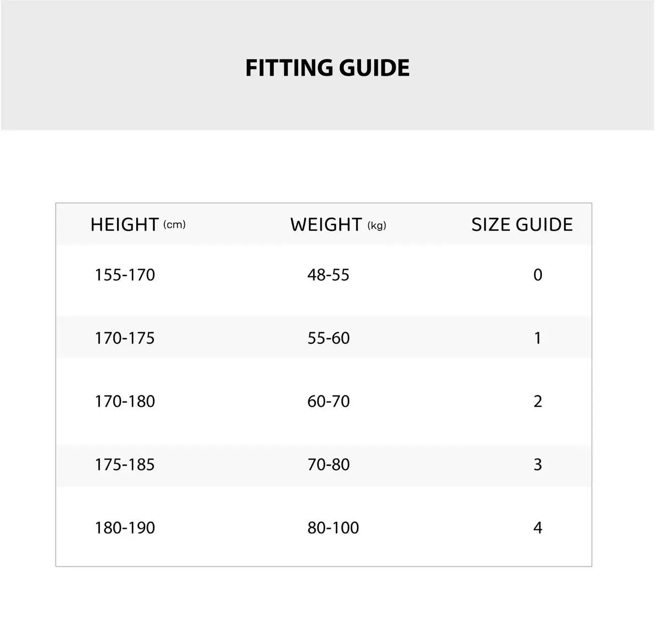Select size 0 in the size column

tap(537, 275)
